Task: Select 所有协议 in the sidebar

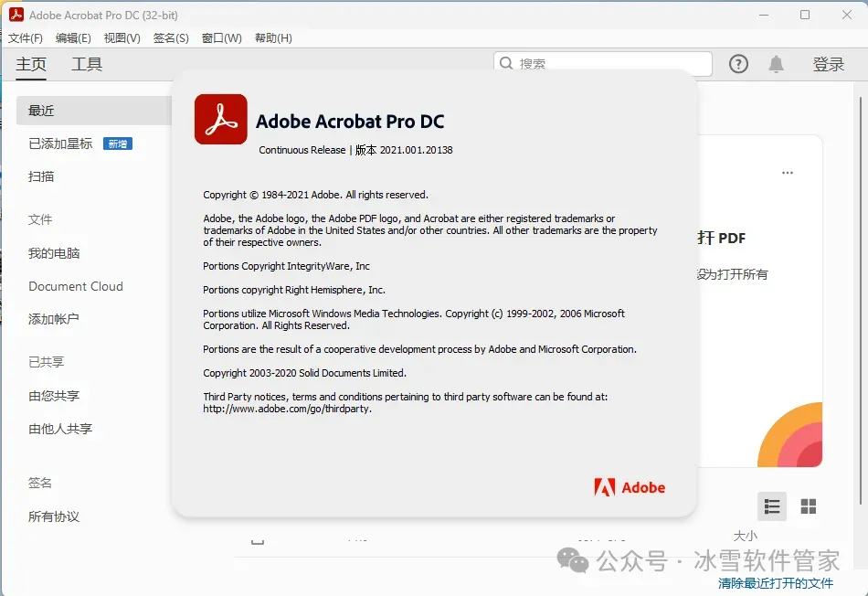Action: click(x=54, y=516)
